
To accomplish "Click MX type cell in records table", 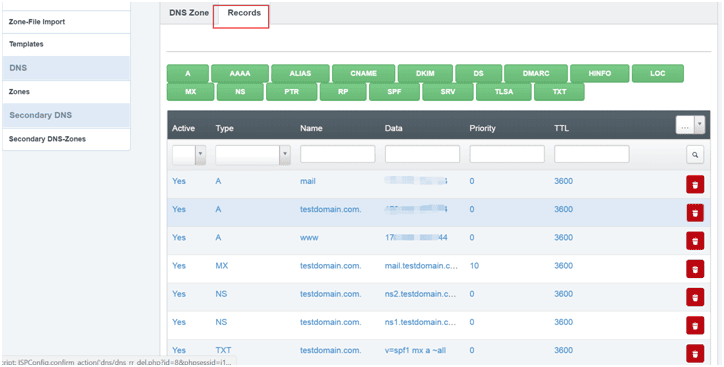I will coord(222,266).
